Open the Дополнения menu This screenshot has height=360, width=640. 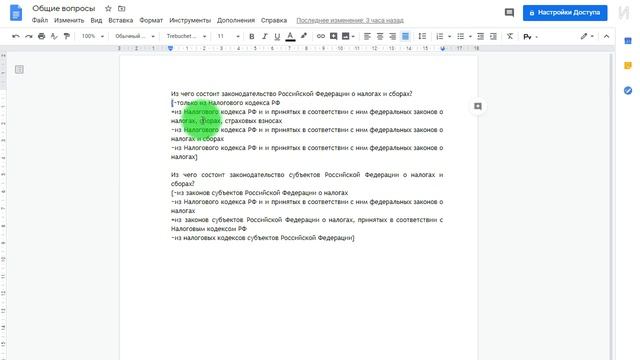click(236, 20)
